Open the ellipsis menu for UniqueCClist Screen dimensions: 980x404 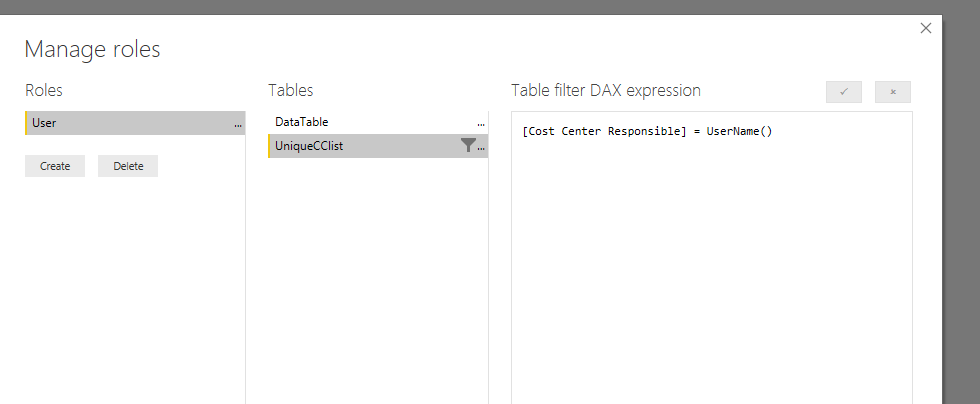[x=481, y=147]
